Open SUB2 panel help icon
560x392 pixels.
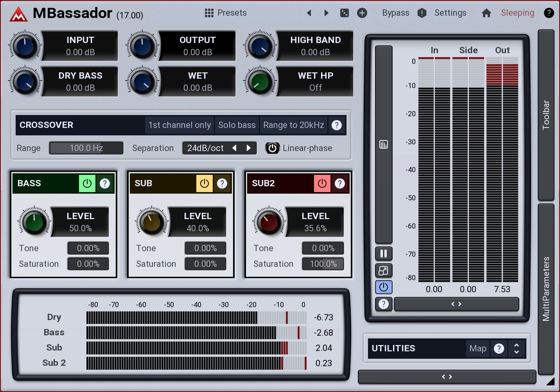[340, 183]
